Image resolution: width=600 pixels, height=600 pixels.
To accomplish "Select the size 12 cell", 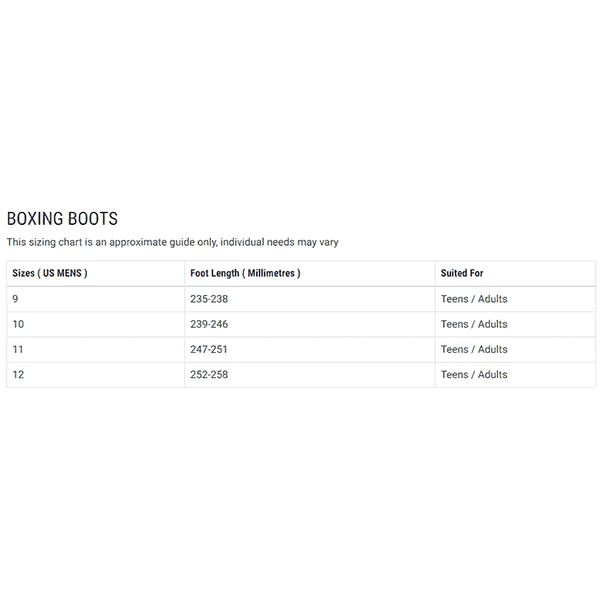I will coord(17,375).
